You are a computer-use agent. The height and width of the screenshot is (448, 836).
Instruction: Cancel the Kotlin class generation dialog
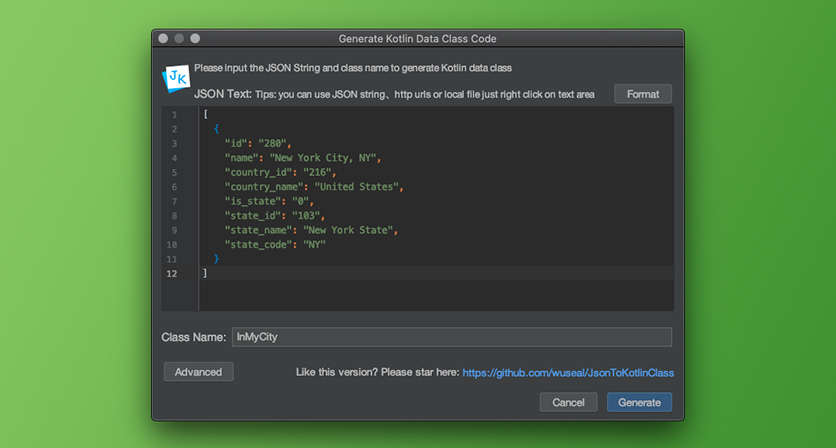click(568, 402)
